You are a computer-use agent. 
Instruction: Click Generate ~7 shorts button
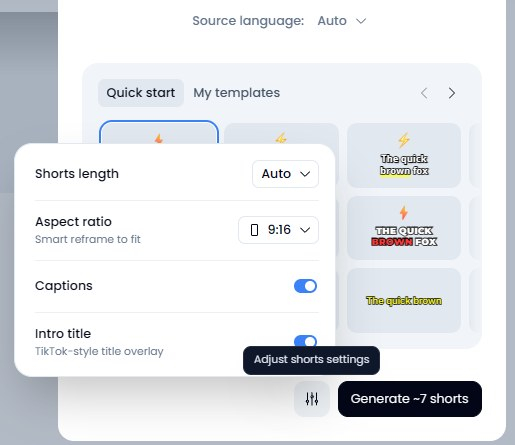coord(410,399)
